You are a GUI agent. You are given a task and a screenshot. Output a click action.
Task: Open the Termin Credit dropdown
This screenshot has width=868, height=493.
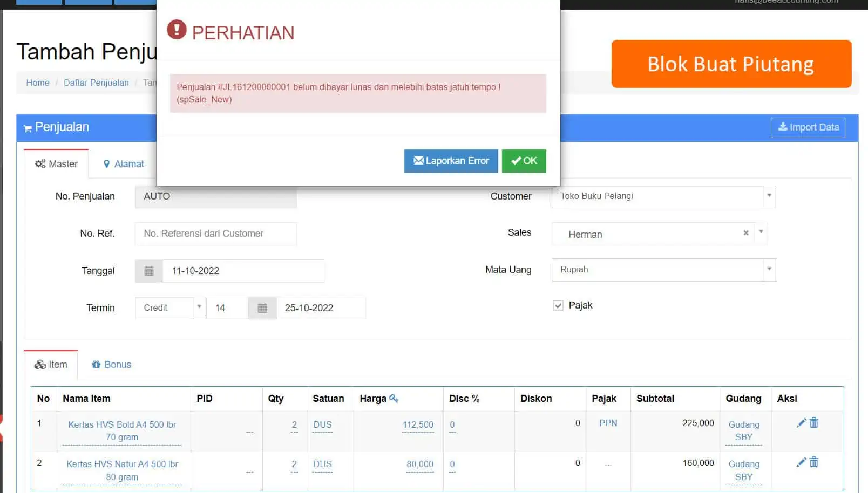coord(171,307)
